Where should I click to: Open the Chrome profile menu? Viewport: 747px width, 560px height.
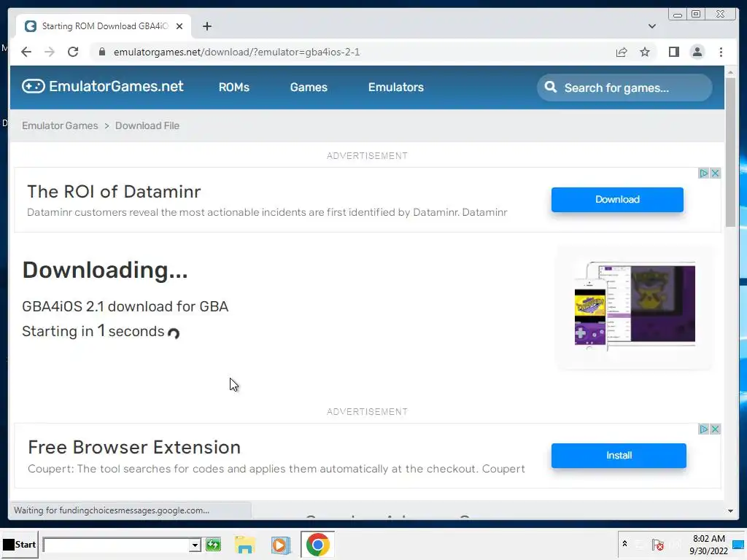point(697,52)
